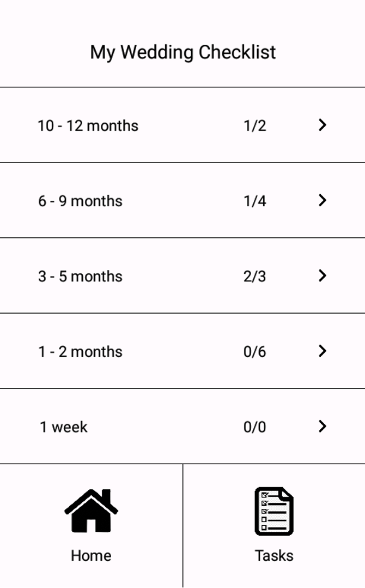Click the 1/4 progress count
This screenshot has width=365, height=588.
click(254, 201)
